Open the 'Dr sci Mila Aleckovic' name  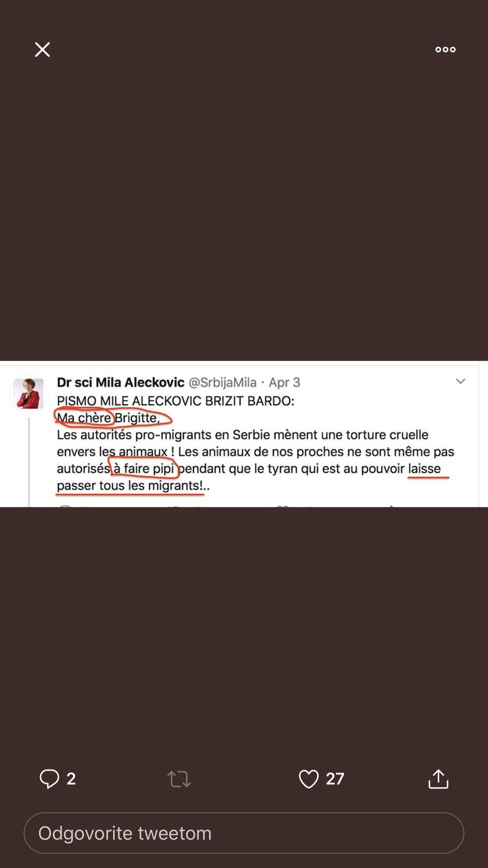click(121, 382)
